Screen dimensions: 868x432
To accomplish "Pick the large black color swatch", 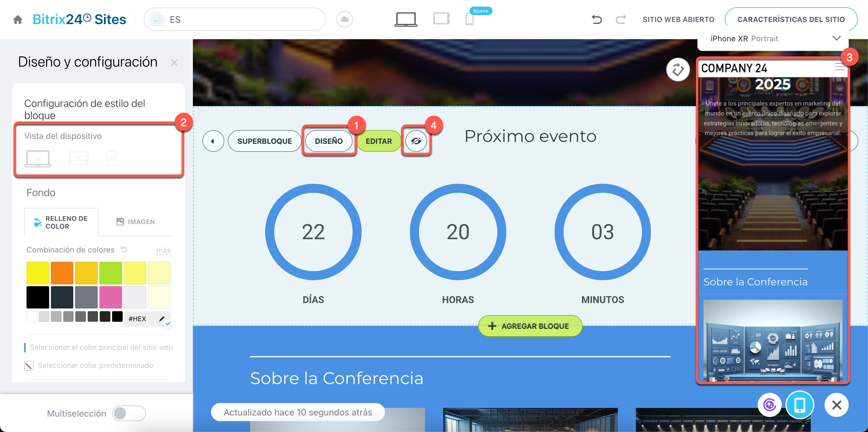I will point(38,297).
